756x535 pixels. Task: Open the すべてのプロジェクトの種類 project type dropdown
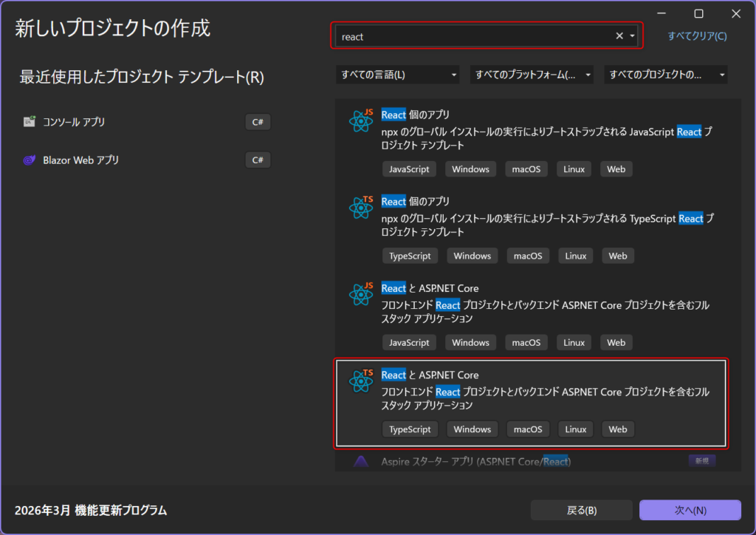click(x=665, y=75)
